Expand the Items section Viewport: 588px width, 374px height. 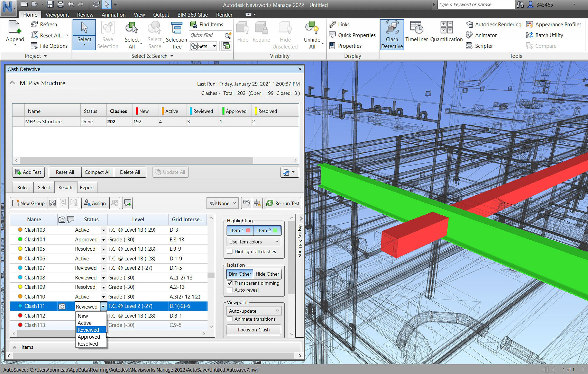pyautogui.click(x=15, y=347)
